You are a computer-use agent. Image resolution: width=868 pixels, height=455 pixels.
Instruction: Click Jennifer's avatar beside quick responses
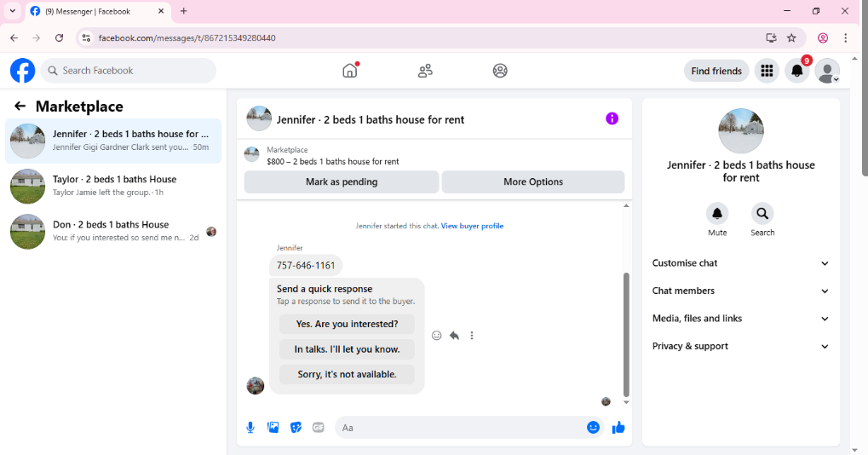coord(256,386)
